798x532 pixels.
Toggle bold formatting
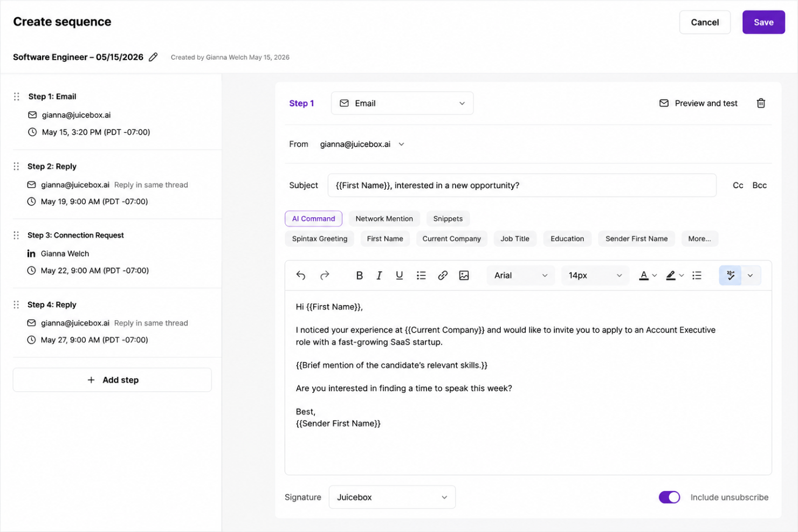359,275
